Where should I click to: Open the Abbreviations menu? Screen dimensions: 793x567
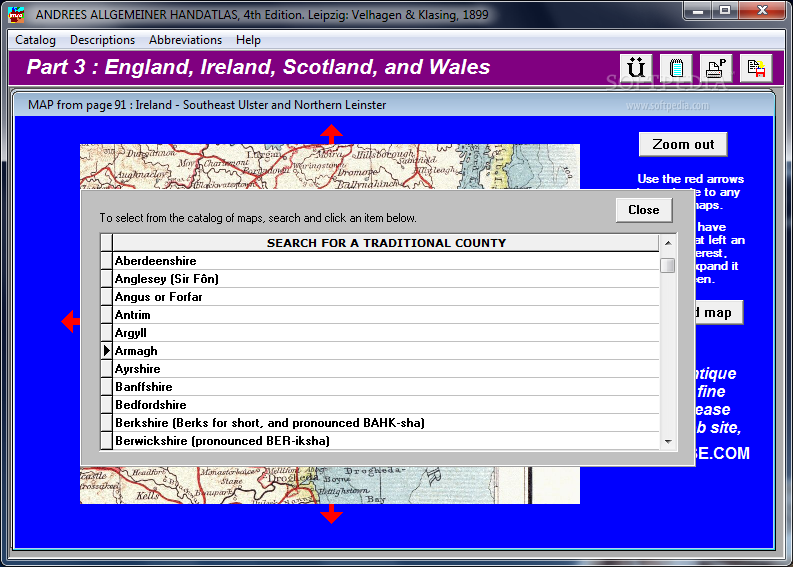click(x=186, y=40)
